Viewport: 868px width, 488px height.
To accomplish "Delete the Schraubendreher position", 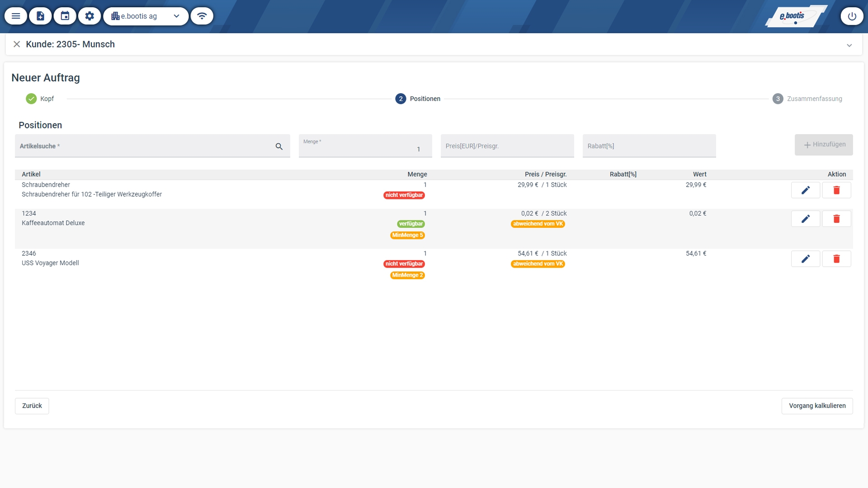I will tap(836, 190).
